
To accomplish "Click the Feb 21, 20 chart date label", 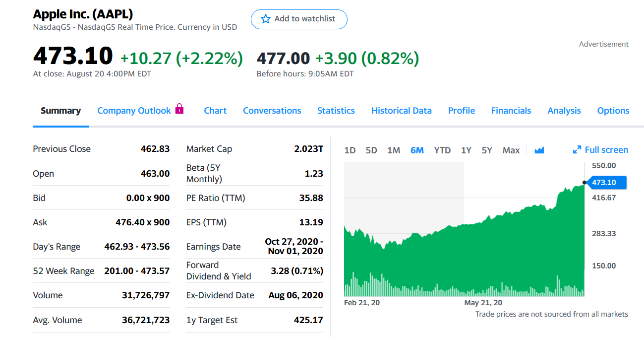I will pos(362,302).
